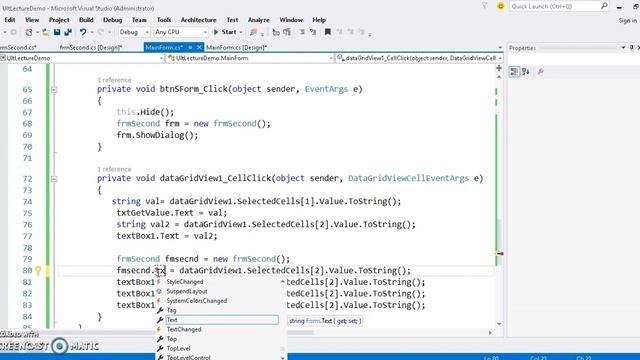Open the Analyze menu

258,20
